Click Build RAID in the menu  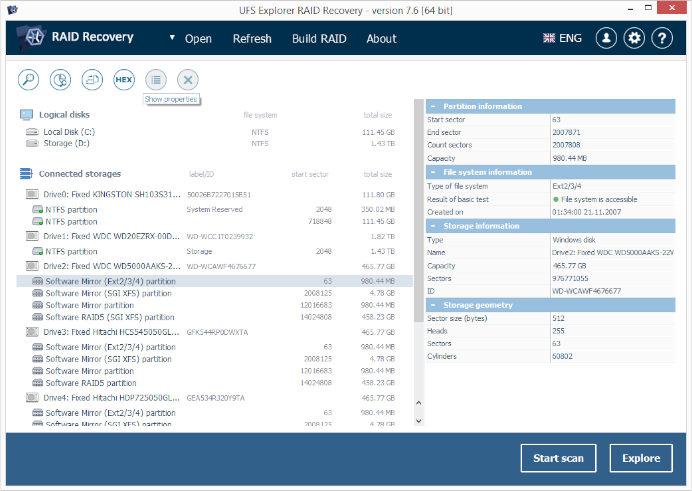click(x=319, y=39)
